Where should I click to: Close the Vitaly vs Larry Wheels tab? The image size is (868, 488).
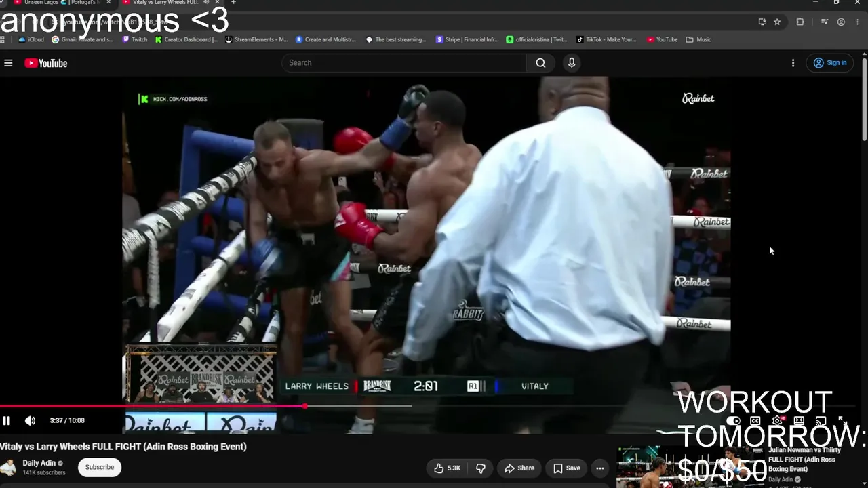pos(217,3)
